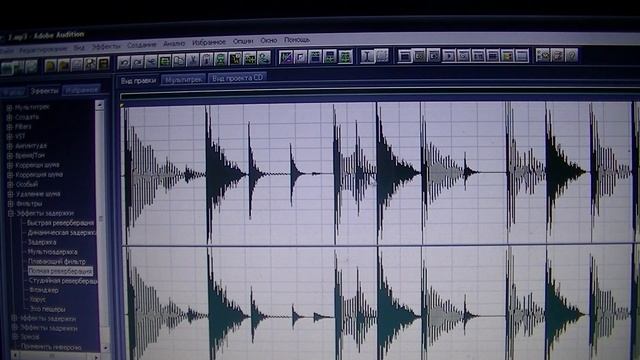Click the toolbar icon just left of Undo
The height and width of the screenshot is (360, 640).
pos(103,63)
